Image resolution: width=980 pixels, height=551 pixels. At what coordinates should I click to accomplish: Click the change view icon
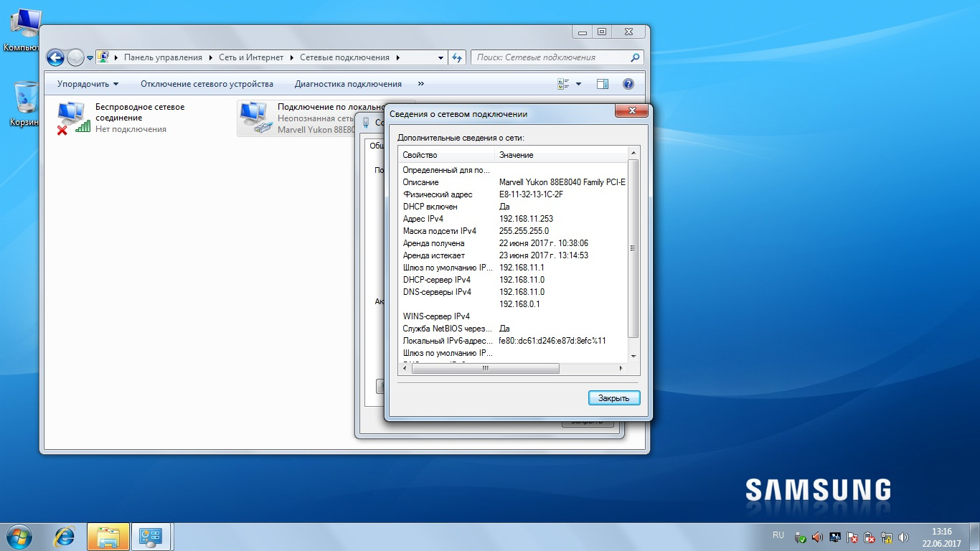tap(564, 84)
